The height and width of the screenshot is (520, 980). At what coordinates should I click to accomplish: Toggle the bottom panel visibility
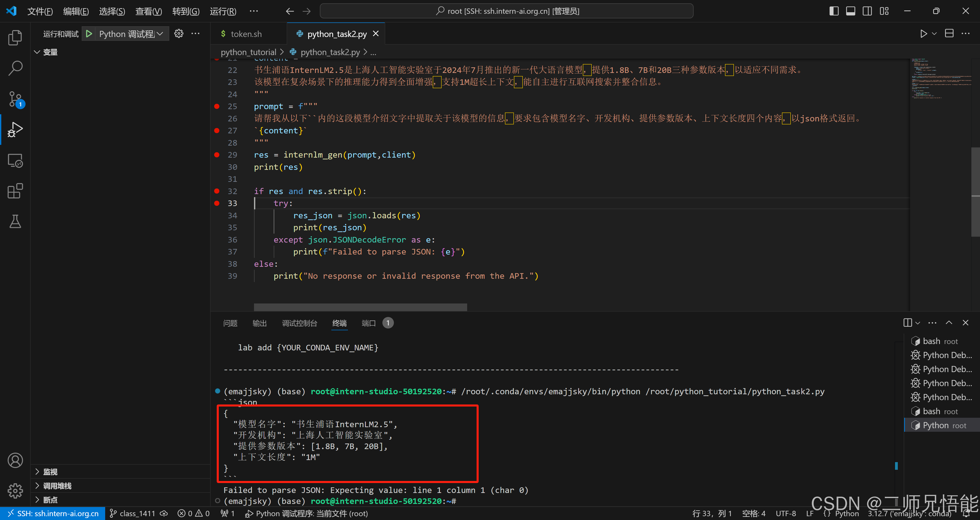click(851, 11)
